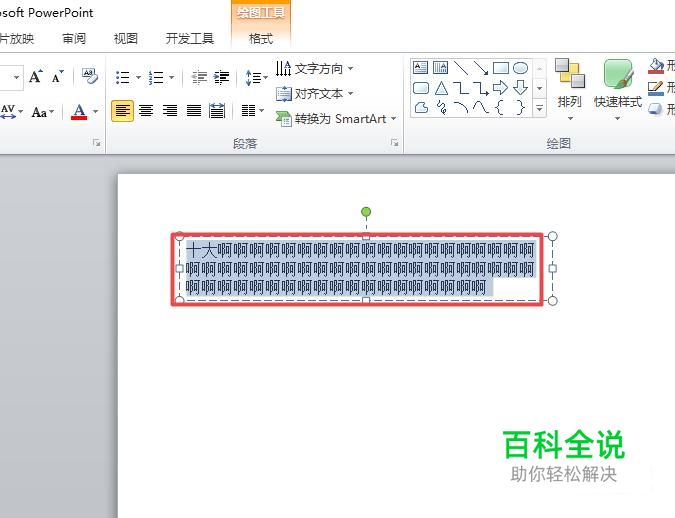Screen dimensions: 675x518
Task: Apply red font color
Action: point(79,112)
